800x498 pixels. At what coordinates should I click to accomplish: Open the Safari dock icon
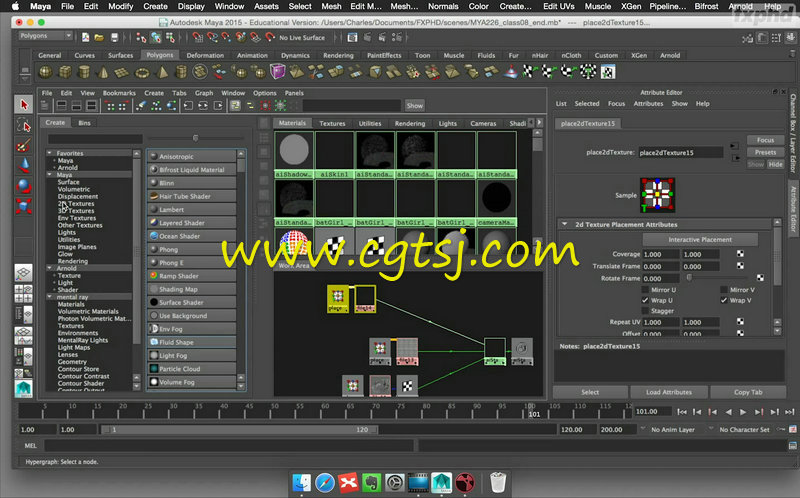(325, 482)
